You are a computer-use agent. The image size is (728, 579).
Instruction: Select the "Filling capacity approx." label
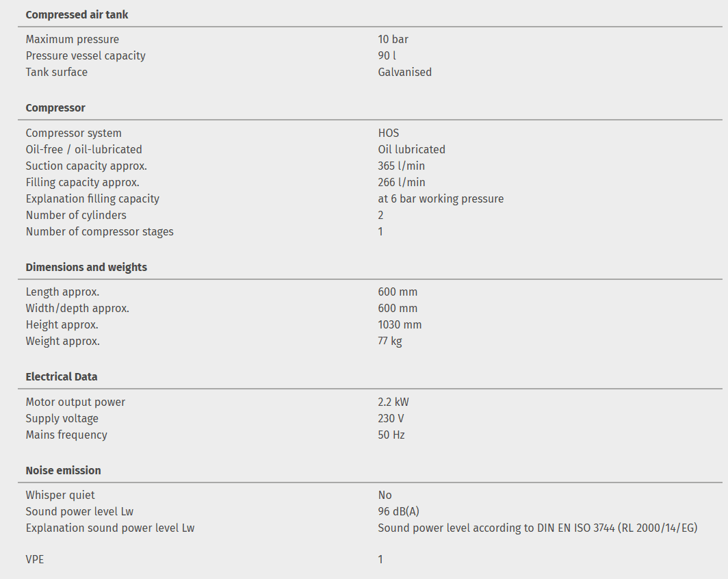tap(82, 182)
